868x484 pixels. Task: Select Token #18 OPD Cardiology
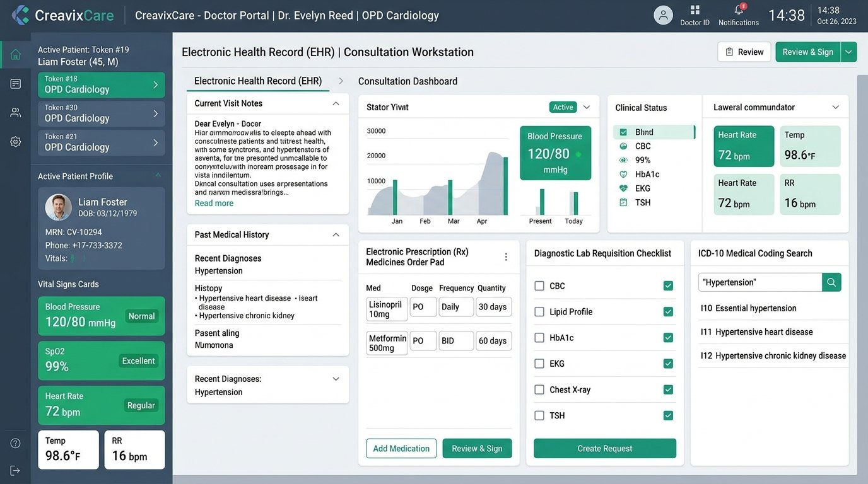102,85
